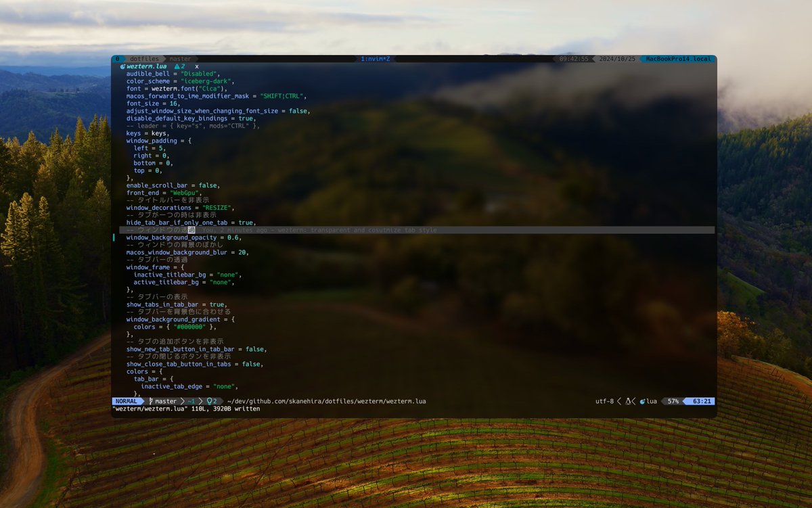Click the warning triangle in the buffer tab
This screenshot has height=508, width=812.
[177, 66]
